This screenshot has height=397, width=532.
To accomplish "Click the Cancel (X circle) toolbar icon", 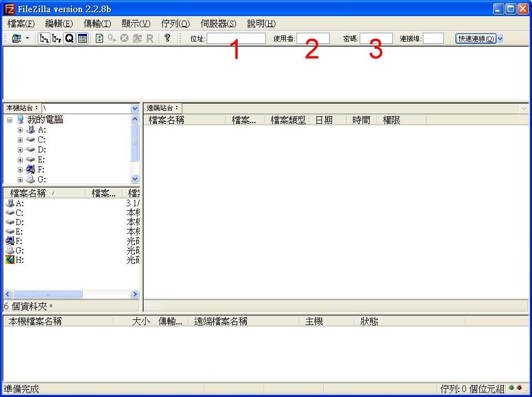I will click(125, 38).
